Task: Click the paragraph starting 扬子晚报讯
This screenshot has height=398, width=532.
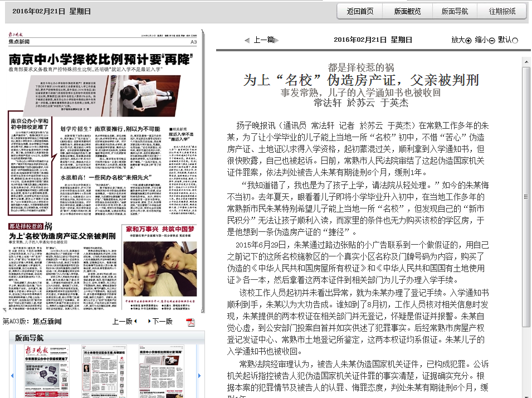Action: coord(358,149)
